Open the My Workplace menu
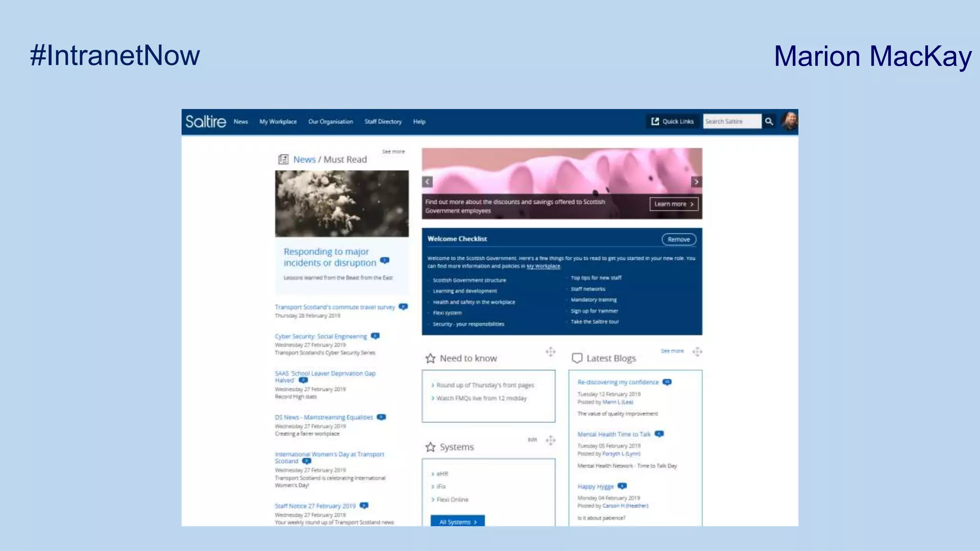The height and width of the screenshot is (551, 980). coord(278,121)
